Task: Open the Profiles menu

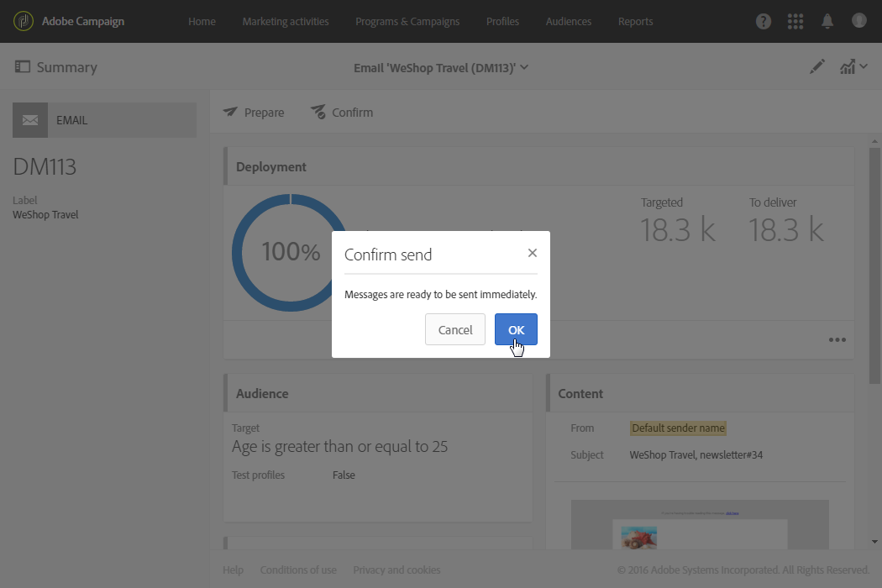Action: [503, 21]
